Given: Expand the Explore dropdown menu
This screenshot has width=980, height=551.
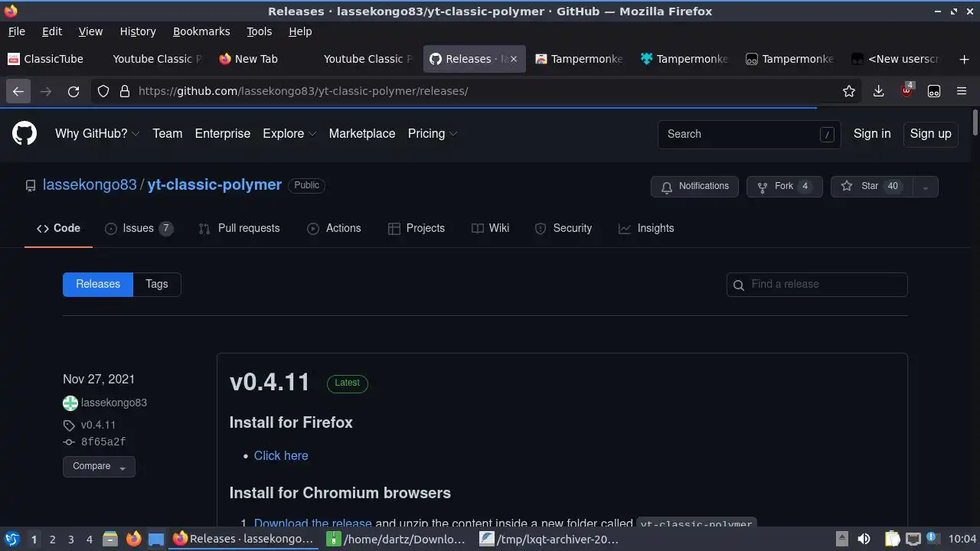Looking at the screenshot, I should (289, 134).
